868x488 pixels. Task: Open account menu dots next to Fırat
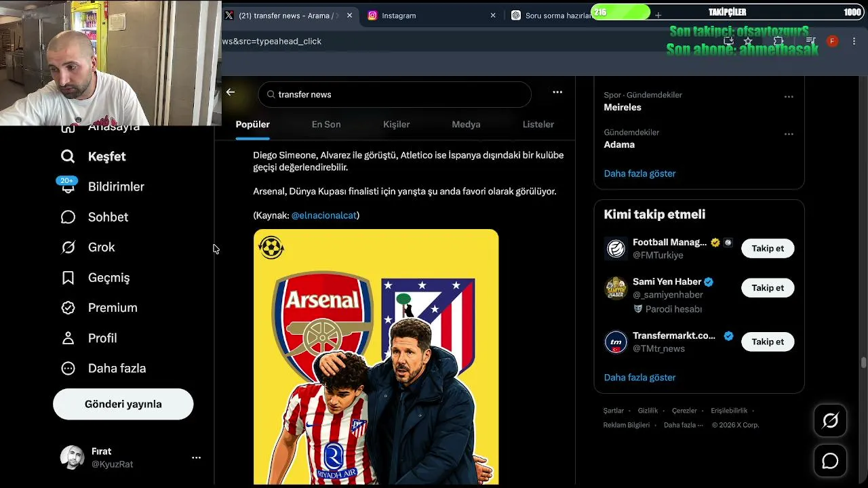pos(196,457)
